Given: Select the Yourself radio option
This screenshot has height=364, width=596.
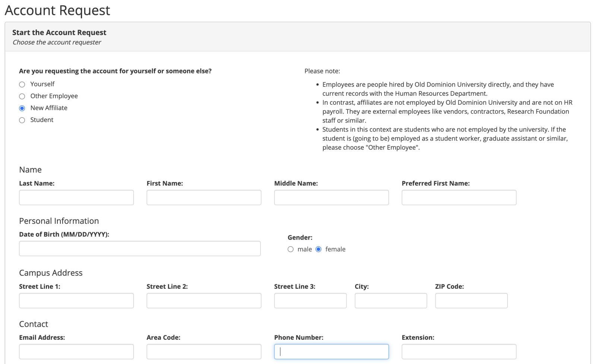Looking at the screenshot, I should (22, 85).
